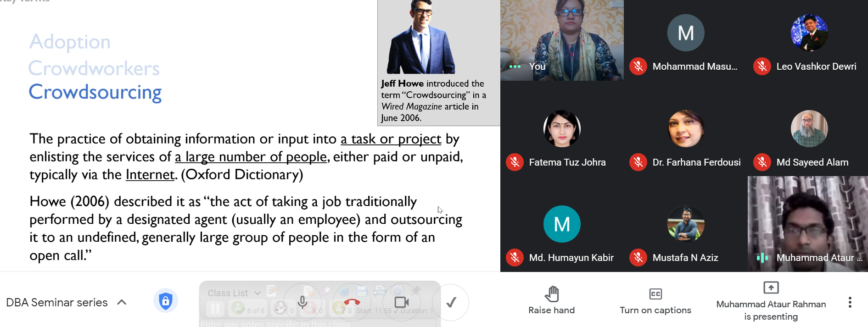Turn on captions

pos(655,300)
